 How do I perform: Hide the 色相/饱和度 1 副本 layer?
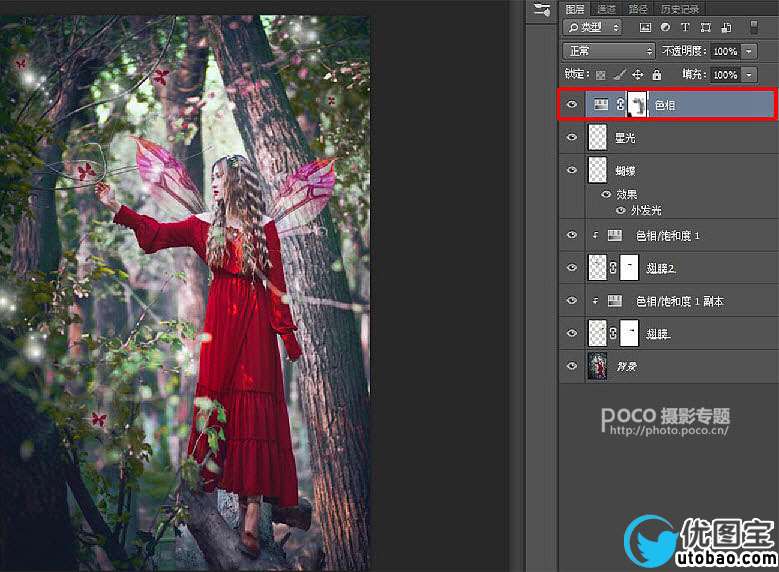572,301
